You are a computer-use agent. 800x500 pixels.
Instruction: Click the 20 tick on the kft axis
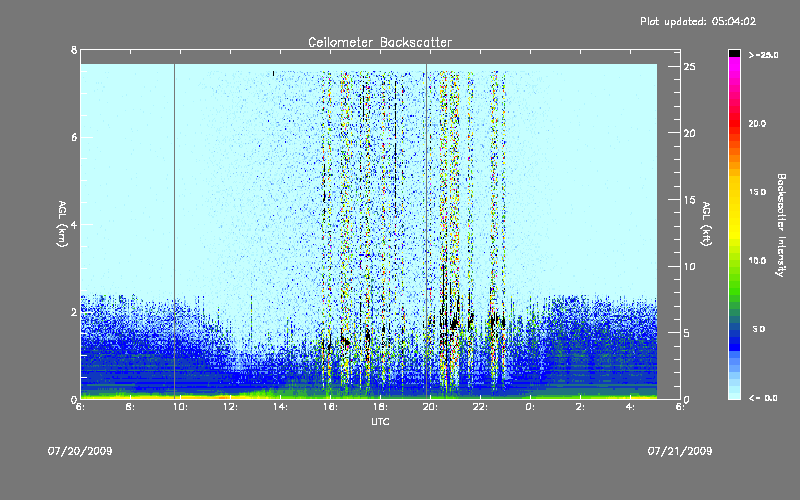point(690,133)
